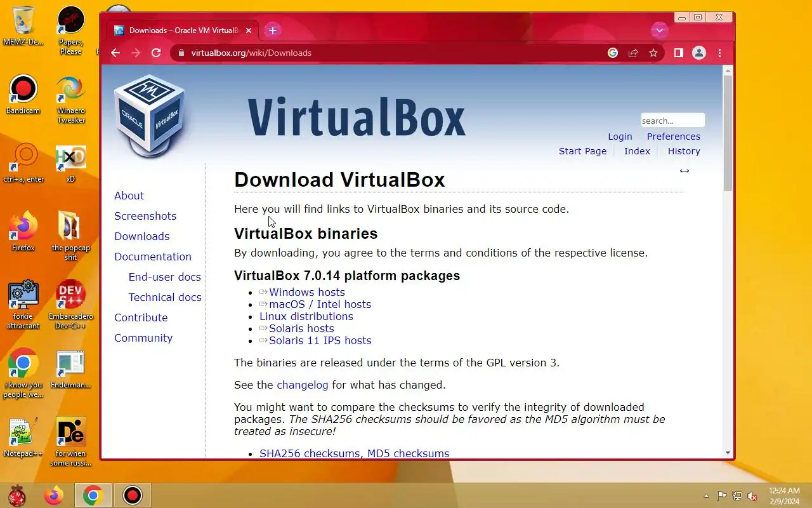
Task: Select the Dev-C++ 'for when some russi' icon
Action: (x=70, y=442)
